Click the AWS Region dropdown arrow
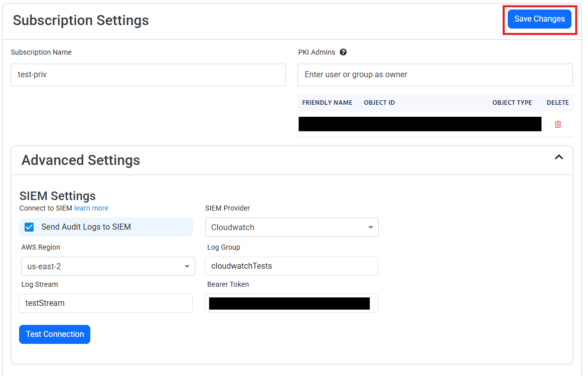 [x=187, y=266]
